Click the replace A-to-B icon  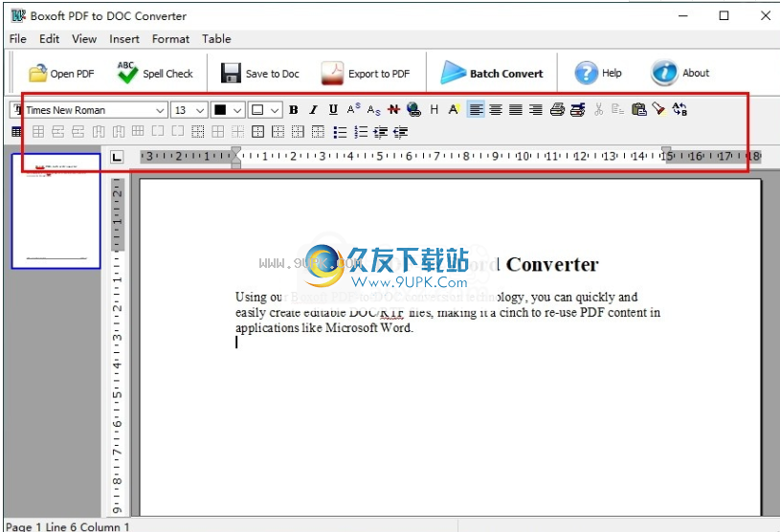(x=680, y=109)
